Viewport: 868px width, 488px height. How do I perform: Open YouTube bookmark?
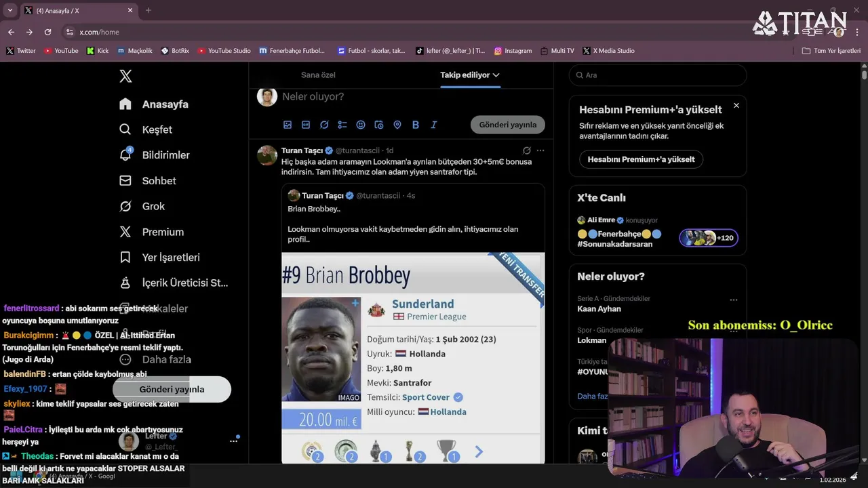[61, 51]
